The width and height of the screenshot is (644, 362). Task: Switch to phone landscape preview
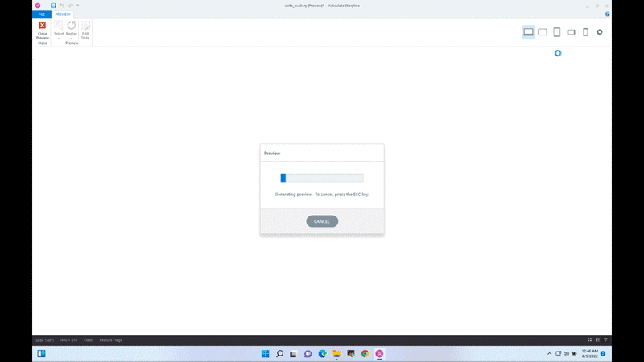(x=571, y=32)
